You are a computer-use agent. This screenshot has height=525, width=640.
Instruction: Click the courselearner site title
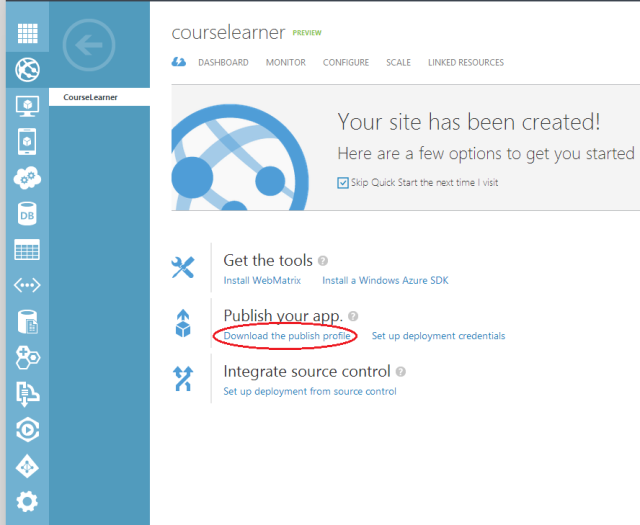tap(228, 33)
